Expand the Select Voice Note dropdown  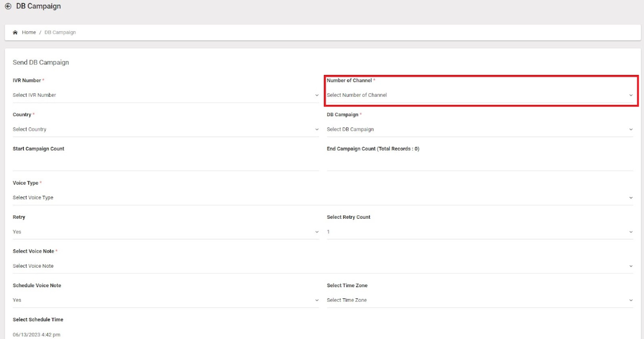pos(323,266)
